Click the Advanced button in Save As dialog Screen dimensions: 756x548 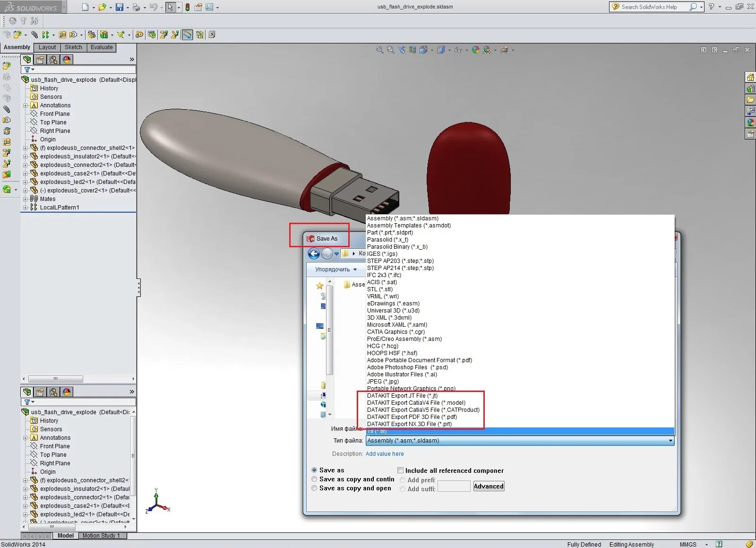(489, 486)
